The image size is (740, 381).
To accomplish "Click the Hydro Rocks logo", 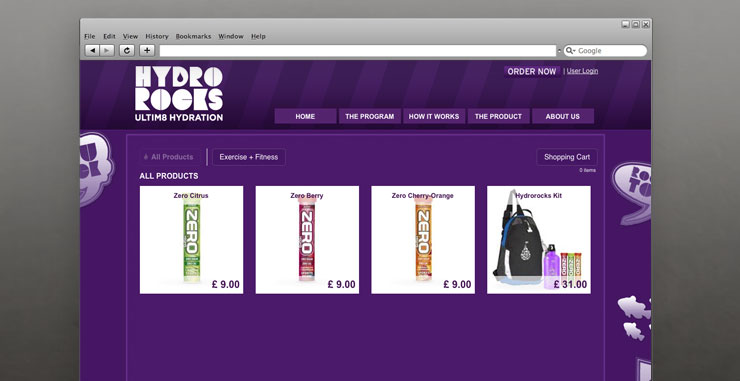I will click(179, 93).
